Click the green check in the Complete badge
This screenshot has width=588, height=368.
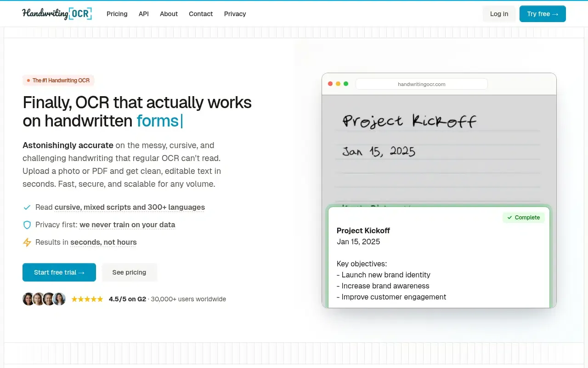coord(509,218)
